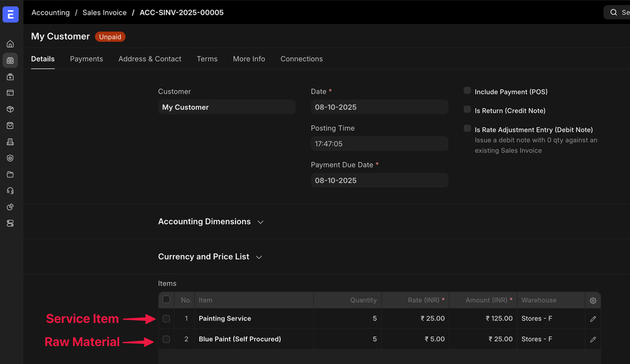This screenshot has width=630, height=364.
Task: Open the Sales Invoice breadcrumb link
Action: 104,12
